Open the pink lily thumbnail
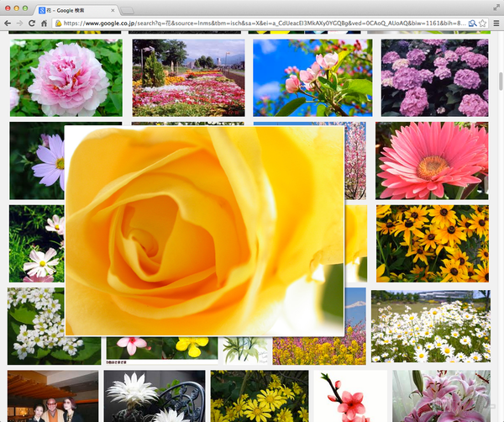 [x=441, y=396]
